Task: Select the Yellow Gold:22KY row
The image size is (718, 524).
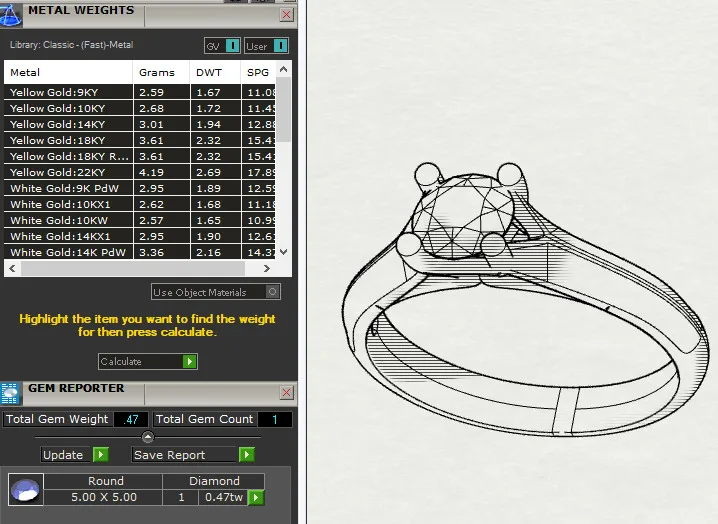Action: pos(140,172)
